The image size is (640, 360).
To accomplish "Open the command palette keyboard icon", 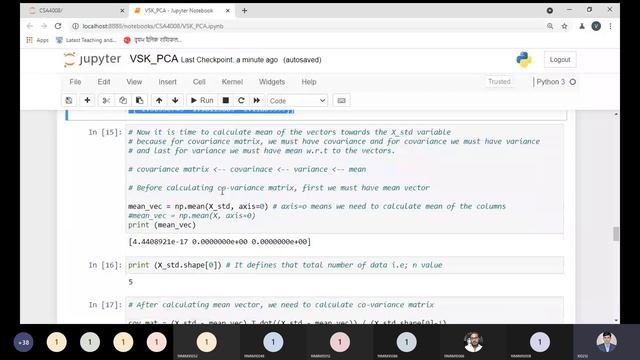I will pyautogui.click(x=342, y=100).
